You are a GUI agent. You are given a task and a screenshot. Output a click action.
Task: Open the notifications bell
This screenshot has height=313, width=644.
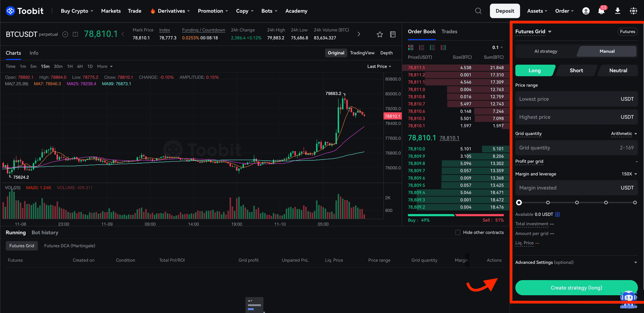pyautogui.click(x=601, y=11)
